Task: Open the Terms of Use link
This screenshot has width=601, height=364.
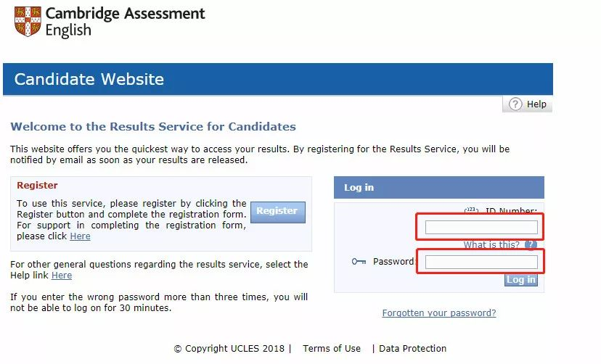Action: (332, 349)
